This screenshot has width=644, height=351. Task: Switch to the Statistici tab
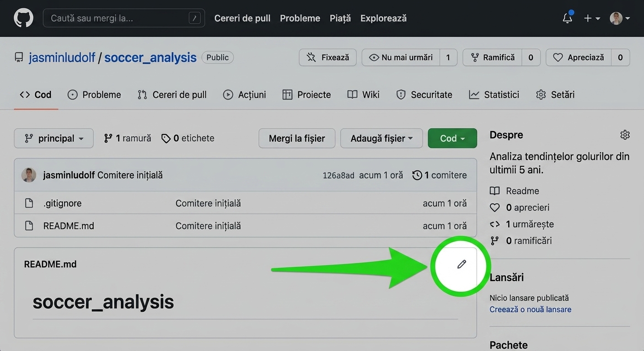pos(494,95)
